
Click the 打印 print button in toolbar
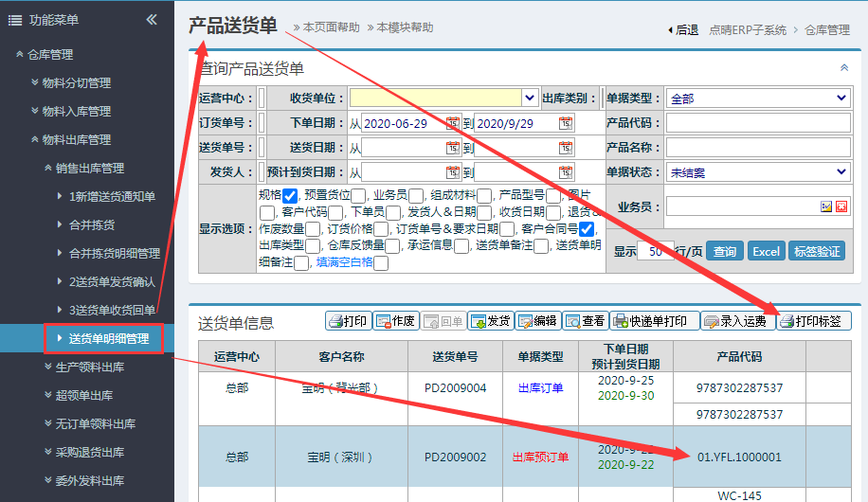347,321
